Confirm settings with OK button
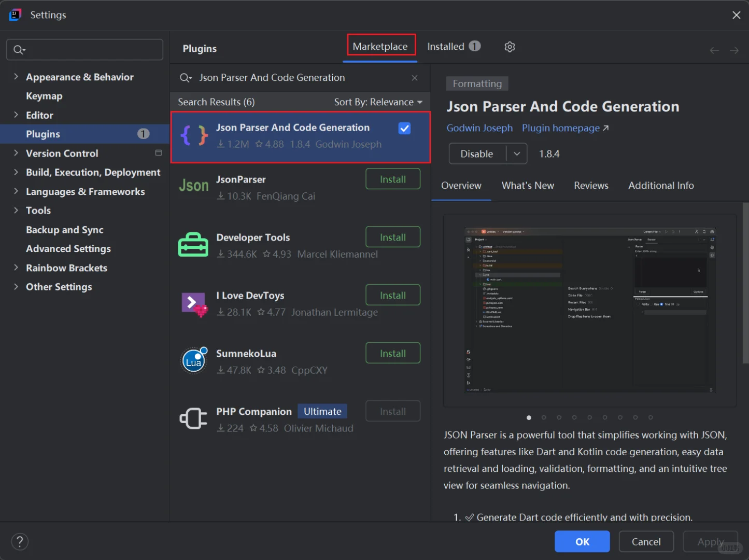This screenshot has width=749, height=560. pyautogui.click(x=582, y=542)
